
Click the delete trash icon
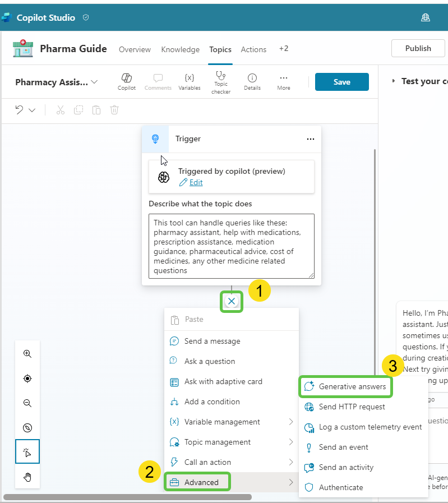[114, 110]
